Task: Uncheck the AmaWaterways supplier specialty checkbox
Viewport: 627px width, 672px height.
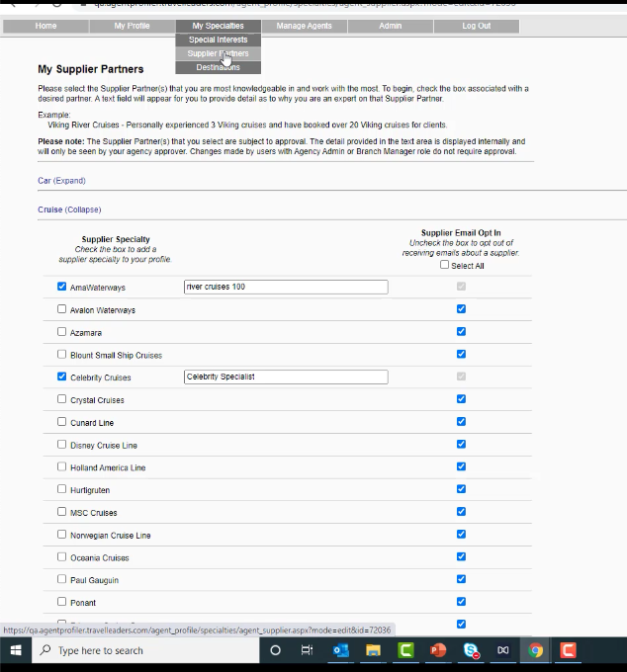Action: click(61, 287)
